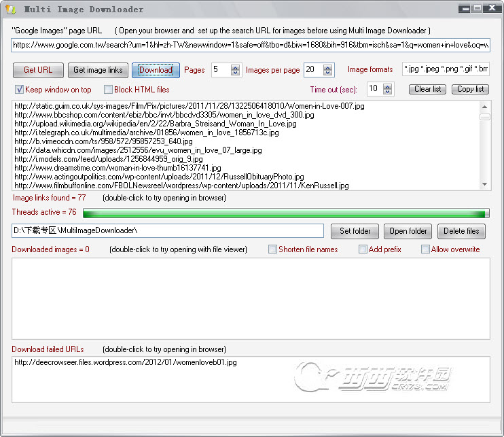Select the b.vimeocdn.com 95857253_640.jpg link
The width and height of the screenshot is (504, 437).
click(x=103, y=141)
